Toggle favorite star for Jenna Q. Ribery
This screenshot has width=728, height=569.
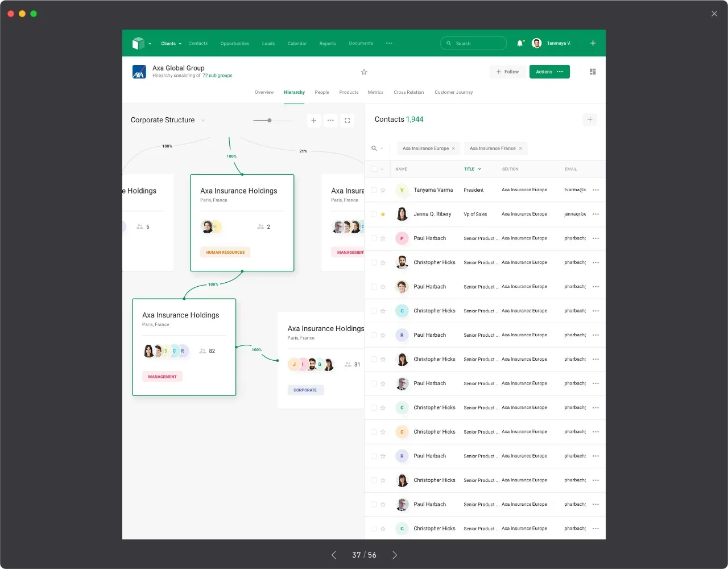(383, 215)
